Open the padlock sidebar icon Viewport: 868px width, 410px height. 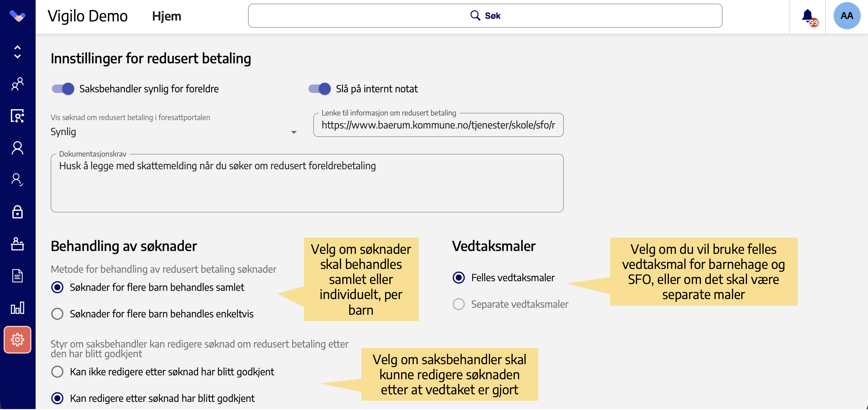click(x=17, y=212)
